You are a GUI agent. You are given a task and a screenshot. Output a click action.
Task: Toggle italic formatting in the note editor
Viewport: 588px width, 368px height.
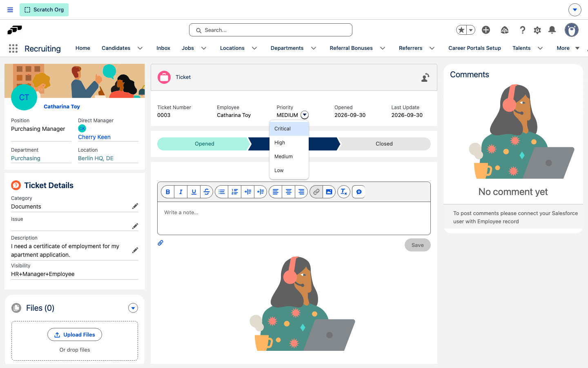coord(181,192)
